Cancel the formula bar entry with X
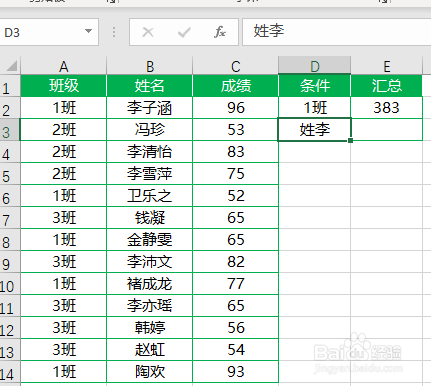This screenshot has width=431, height=386. (148, 32)
